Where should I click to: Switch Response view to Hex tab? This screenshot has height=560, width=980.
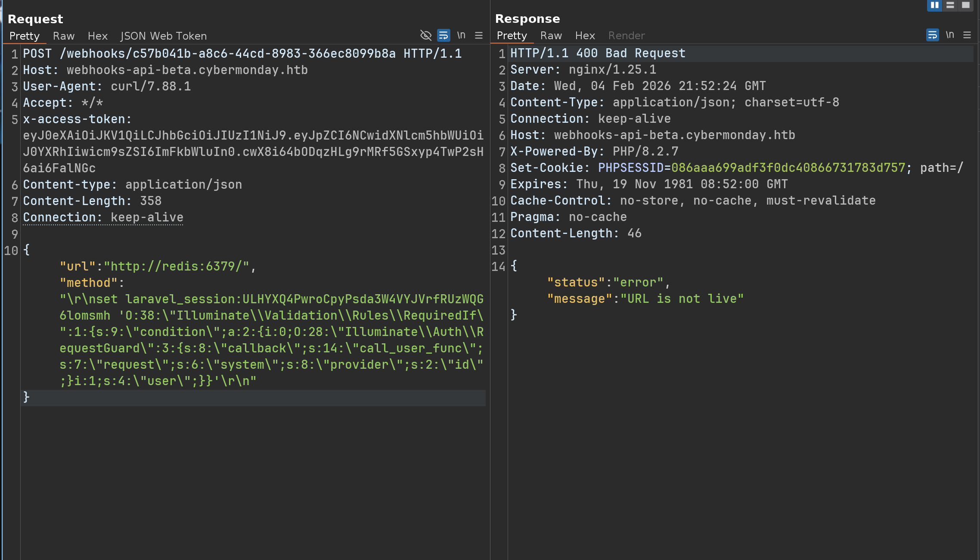[x=585, y=36]
